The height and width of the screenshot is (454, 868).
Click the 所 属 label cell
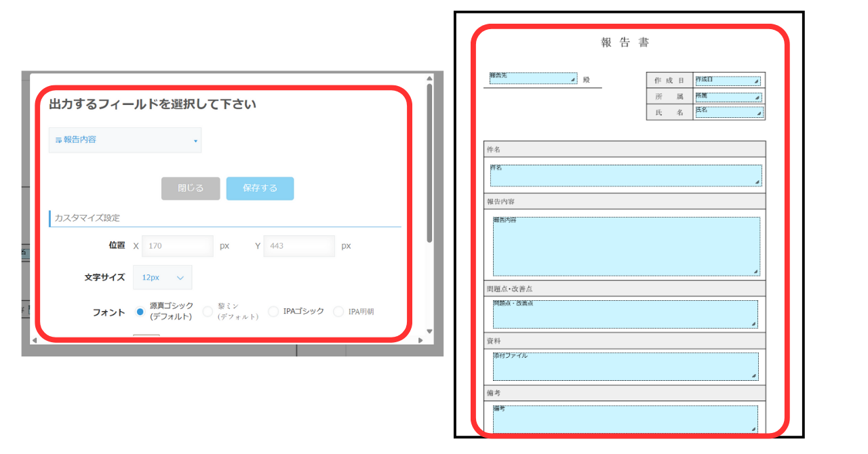pos(670,97)
